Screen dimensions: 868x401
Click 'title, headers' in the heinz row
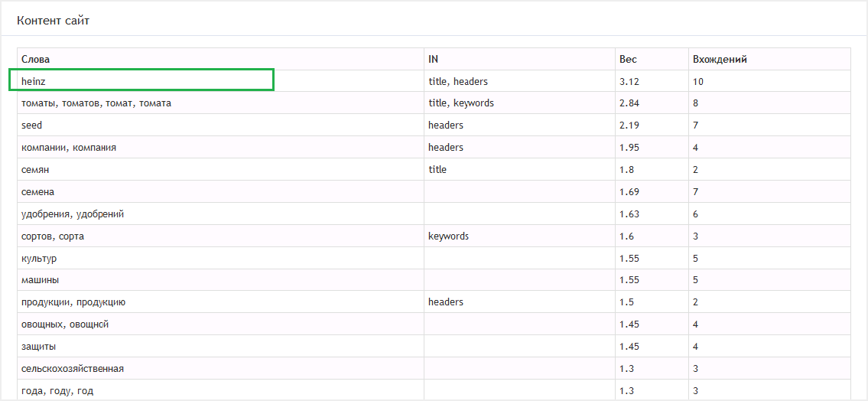tap(458, 81)
